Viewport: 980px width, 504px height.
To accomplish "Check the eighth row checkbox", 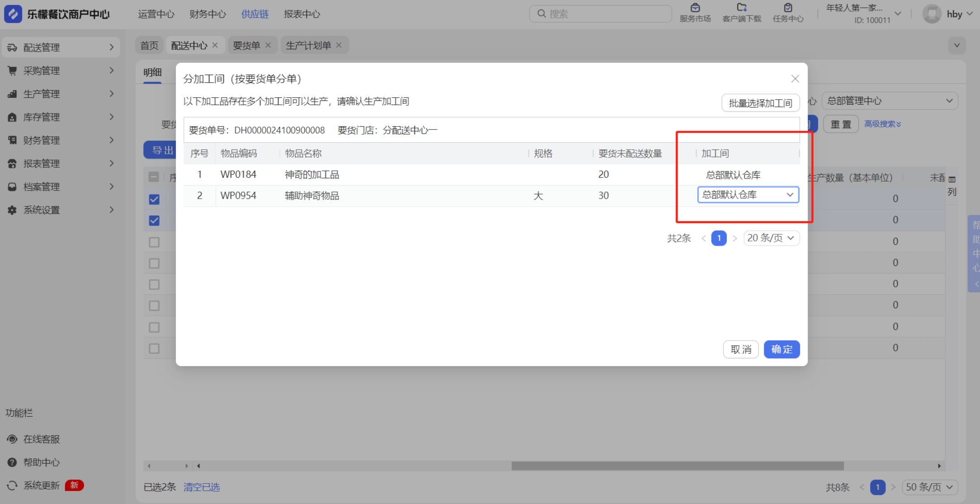I will click(154, 348).
